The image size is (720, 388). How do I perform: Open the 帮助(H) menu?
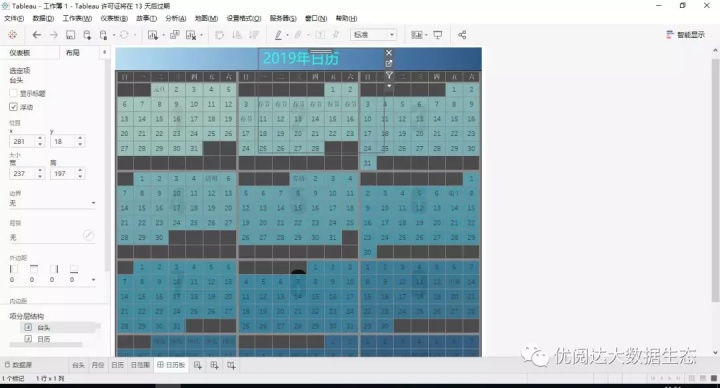[x=346, y=18]
